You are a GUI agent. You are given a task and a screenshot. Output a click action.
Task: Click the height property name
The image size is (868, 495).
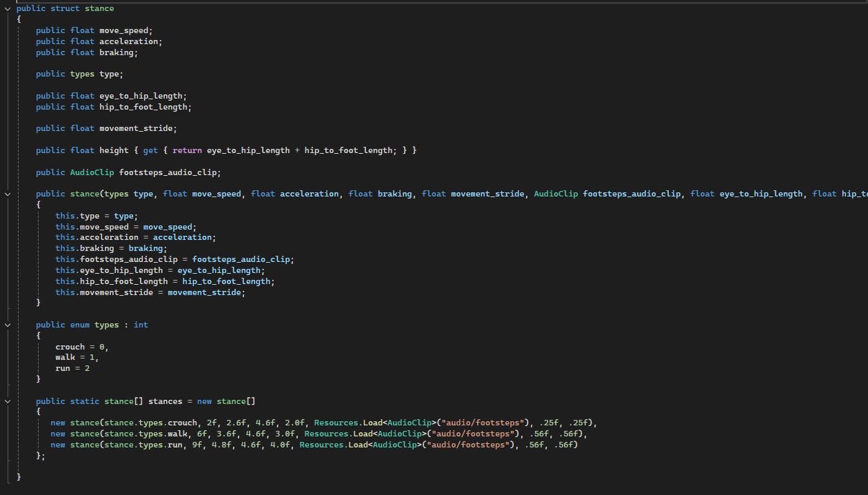click(114, 150)
